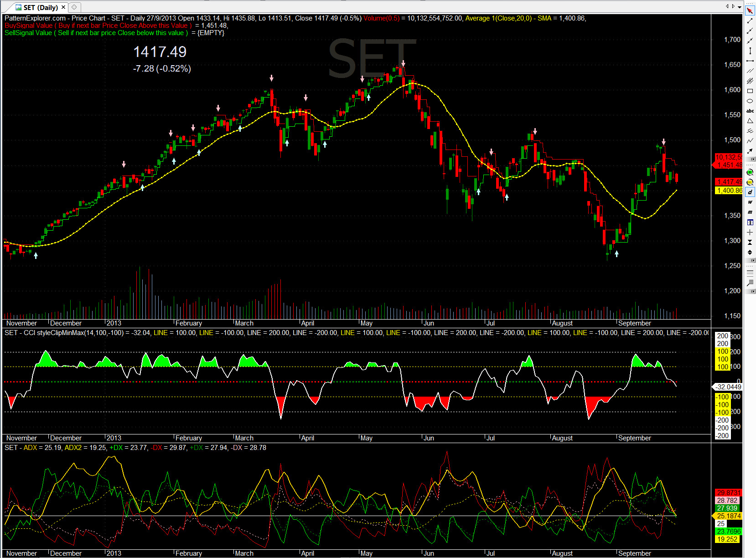Close the SET (Daily) tab

[x=63, y=7]
